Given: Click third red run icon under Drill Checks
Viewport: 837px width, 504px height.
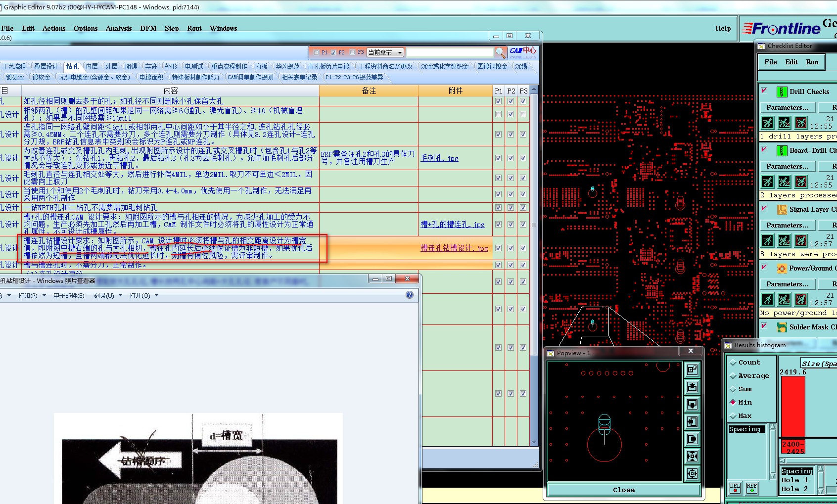Looking at the screenshot, I should pyautogui.click(x=801, y=123).
